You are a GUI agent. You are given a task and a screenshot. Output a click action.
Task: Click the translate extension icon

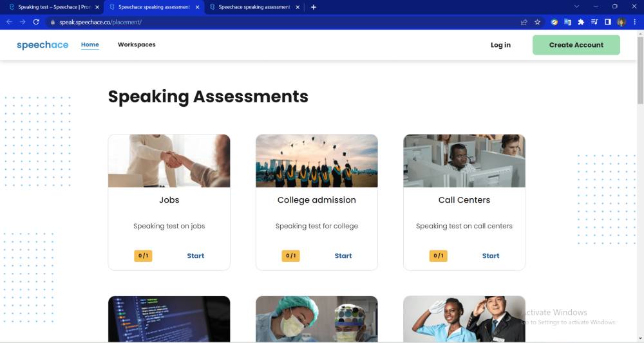[567, 22]
